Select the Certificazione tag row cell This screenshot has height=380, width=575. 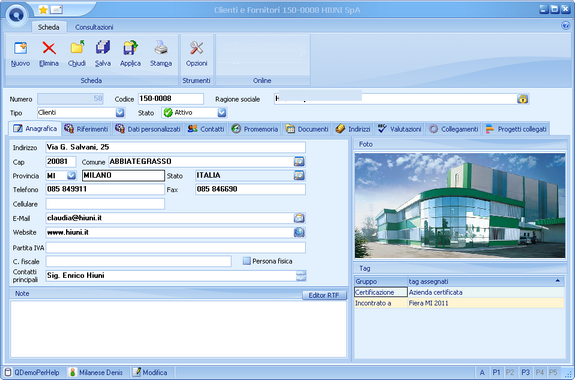[x=381, y=292]
